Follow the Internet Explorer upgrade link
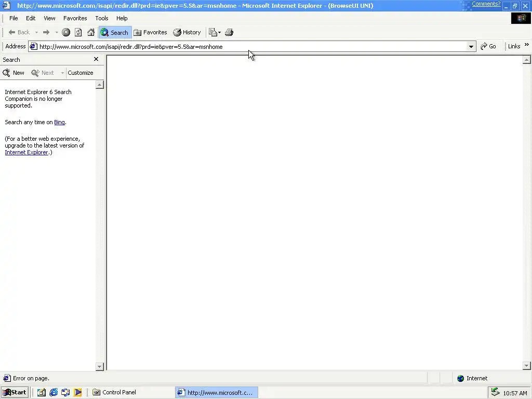Viewport: 532px width, 399px height. pyautogui.click(x=26, y=152)
